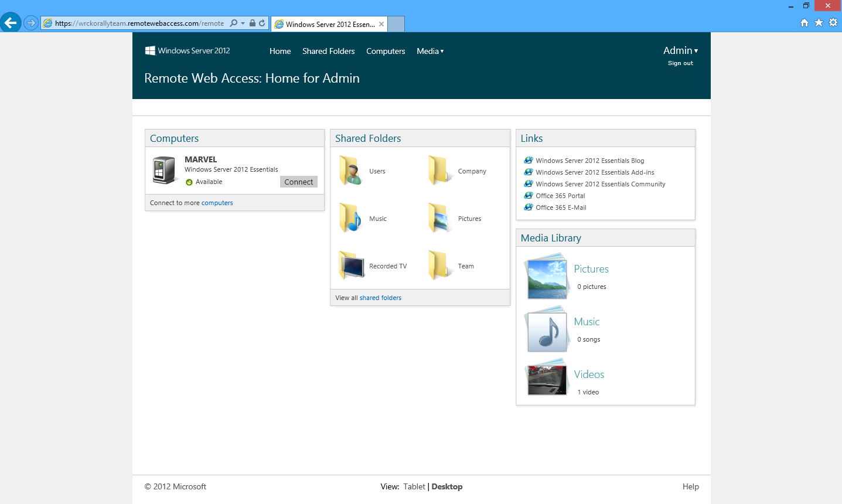This screenshot has width=842, height=504.
Task: Click the green Available status icon
Action: tap(189, 182)
